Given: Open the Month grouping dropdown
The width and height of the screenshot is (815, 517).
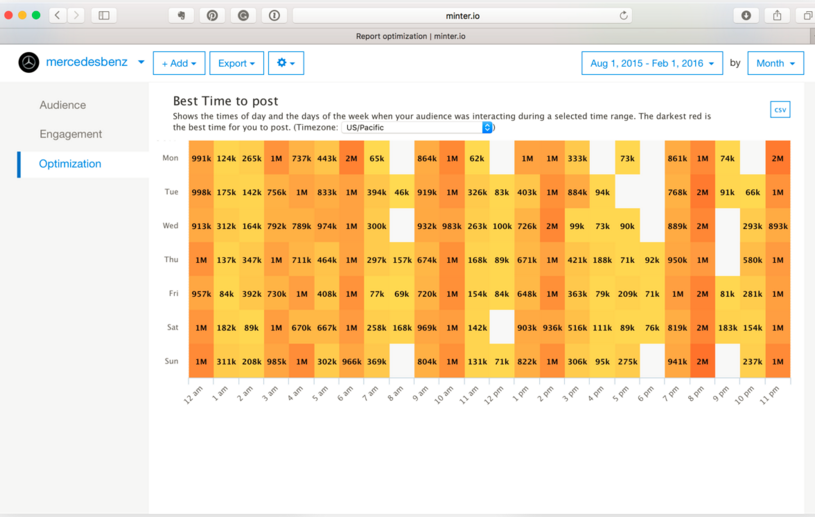Looking at the screenshot, I should (775, 63).
